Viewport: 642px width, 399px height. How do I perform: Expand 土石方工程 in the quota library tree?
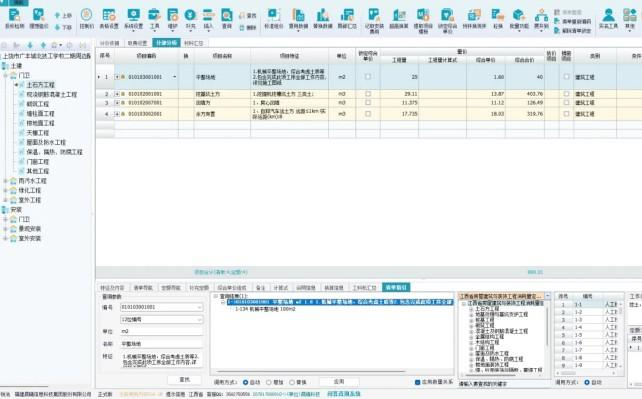pyautogui.click(x=471, y=309)
